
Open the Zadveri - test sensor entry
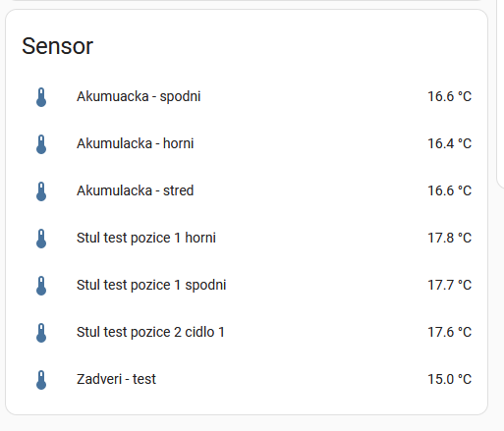pos(116,379)
